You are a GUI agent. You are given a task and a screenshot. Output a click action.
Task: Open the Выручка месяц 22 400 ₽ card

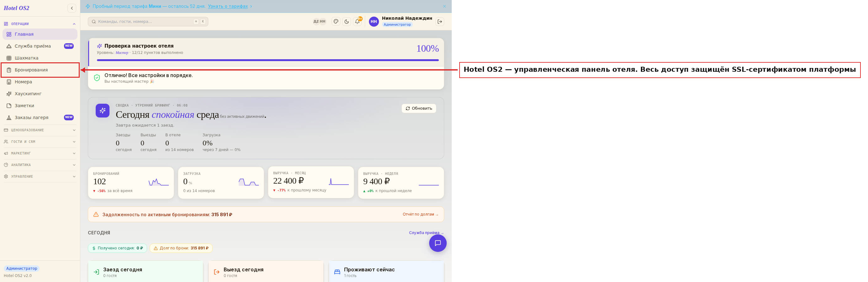click(x=311, y=182)
